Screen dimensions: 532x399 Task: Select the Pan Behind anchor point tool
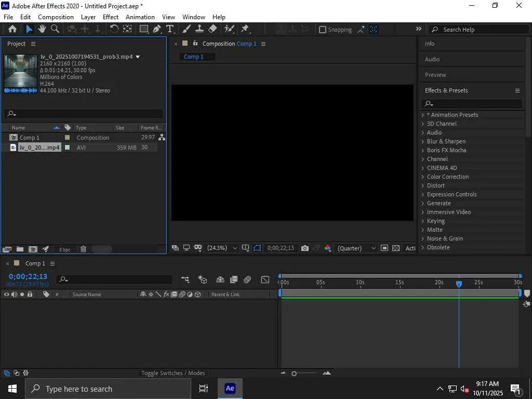click(127, 29)
